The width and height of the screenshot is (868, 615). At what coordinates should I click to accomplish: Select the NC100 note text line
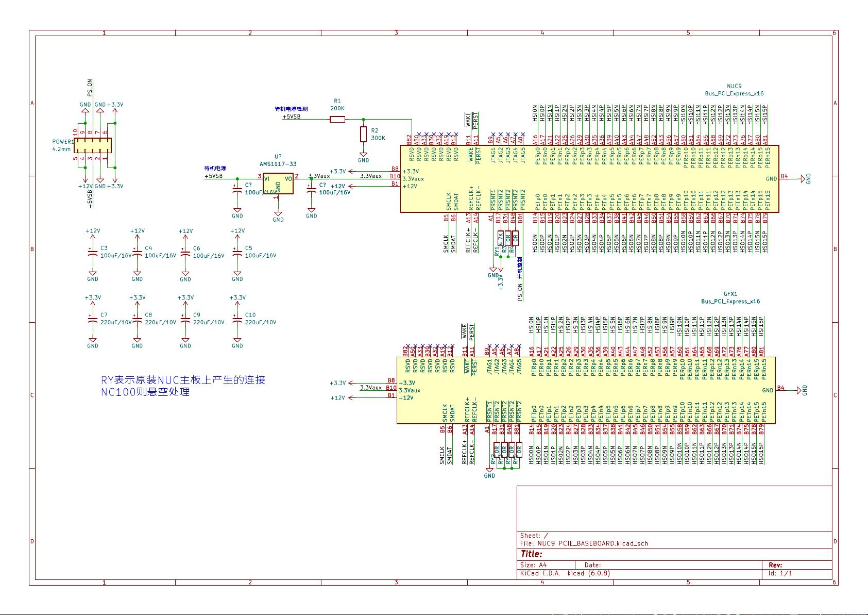pyautogui.click(x=145, y=392)
